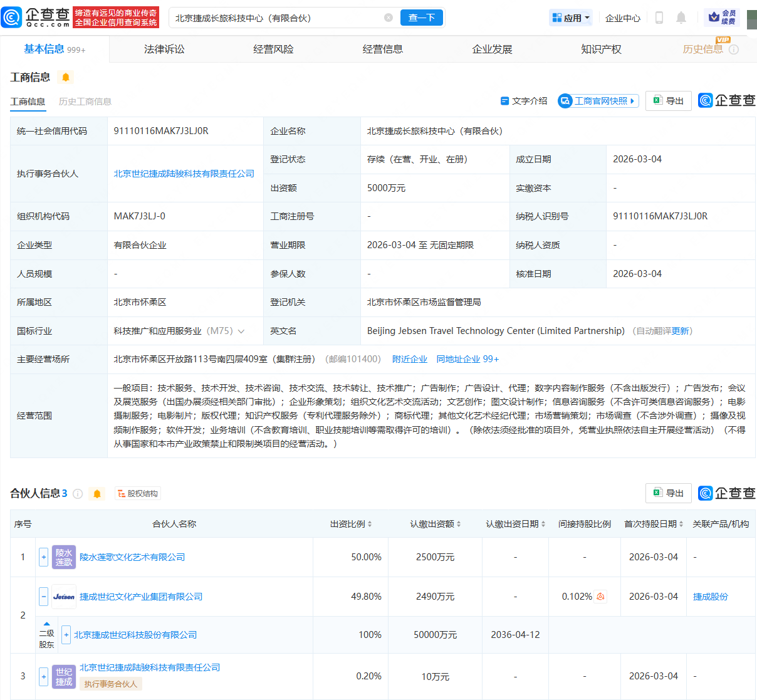Export 工商信息 using the Excel 导出 icon
The image size is (757, 700).
click(x=668, y=100)
